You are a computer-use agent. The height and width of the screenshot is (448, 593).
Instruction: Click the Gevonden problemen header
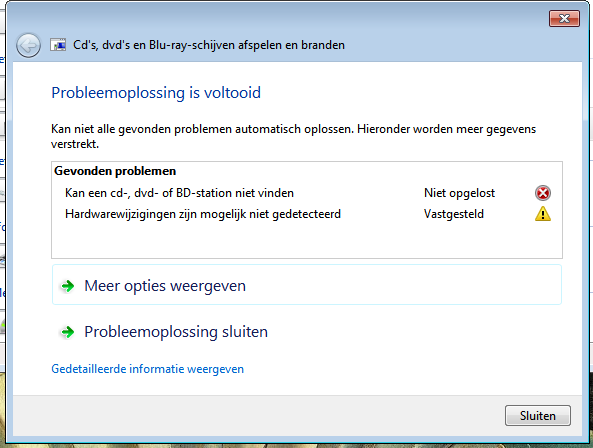[115, 171]
